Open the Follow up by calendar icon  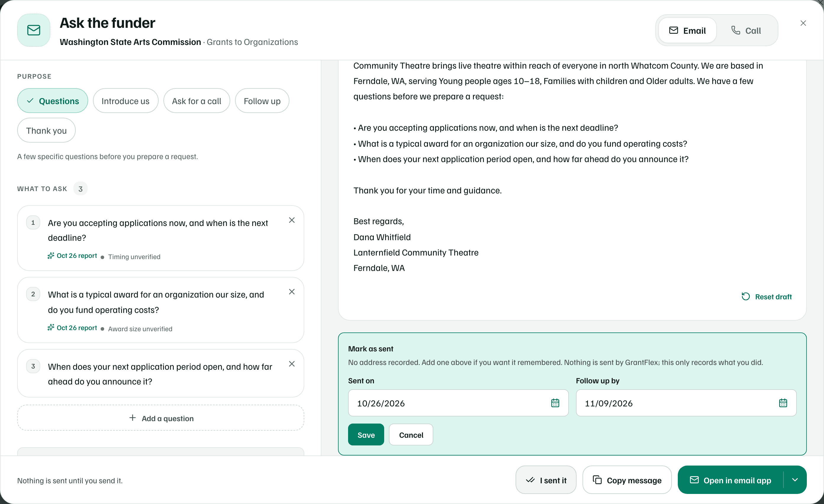pos(783,403)
